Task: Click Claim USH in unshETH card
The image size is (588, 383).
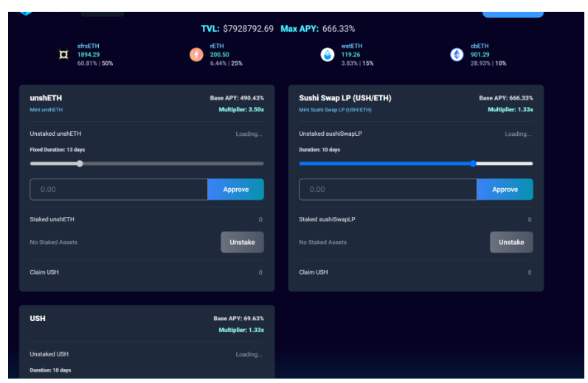Action: pos(44,272)
